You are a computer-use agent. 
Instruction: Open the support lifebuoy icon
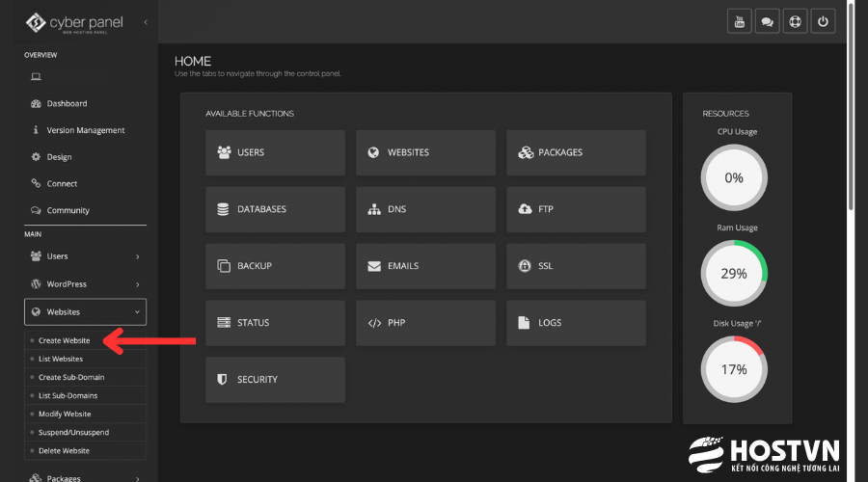pos(795,21)
